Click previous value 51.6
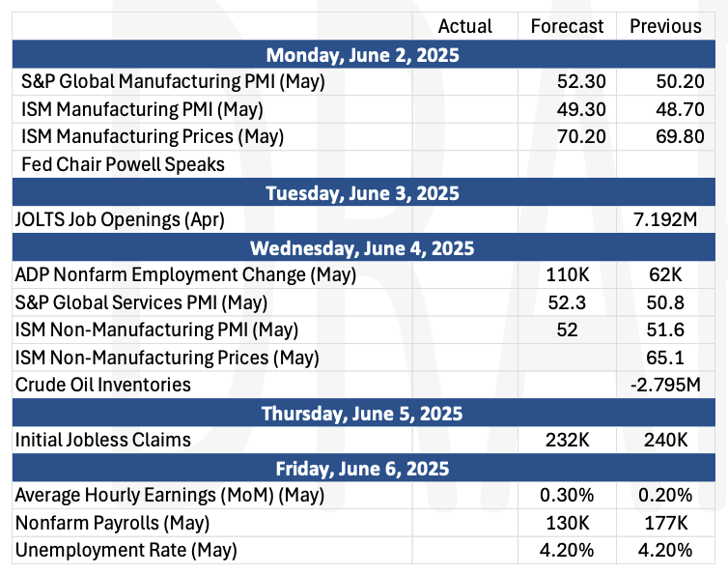Screen dimensions: 728x574 tap(665, 330)
